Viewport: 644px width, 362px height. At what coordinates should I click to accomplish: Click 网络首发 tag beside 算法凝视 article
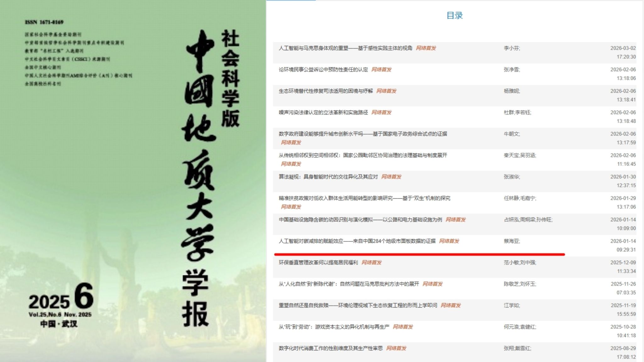[x=391, y=177]
